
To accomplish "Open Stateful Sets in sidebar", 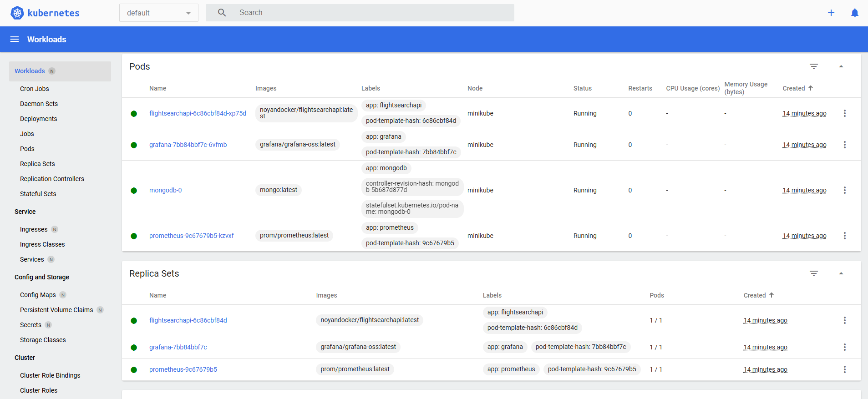I will [x=38, y=194].
